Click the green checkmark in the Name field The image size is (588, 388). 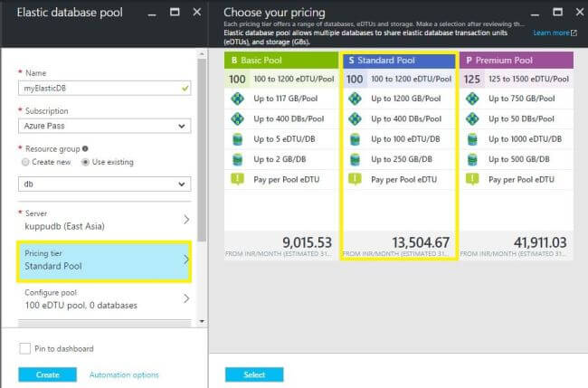click(x=185, y=89)
